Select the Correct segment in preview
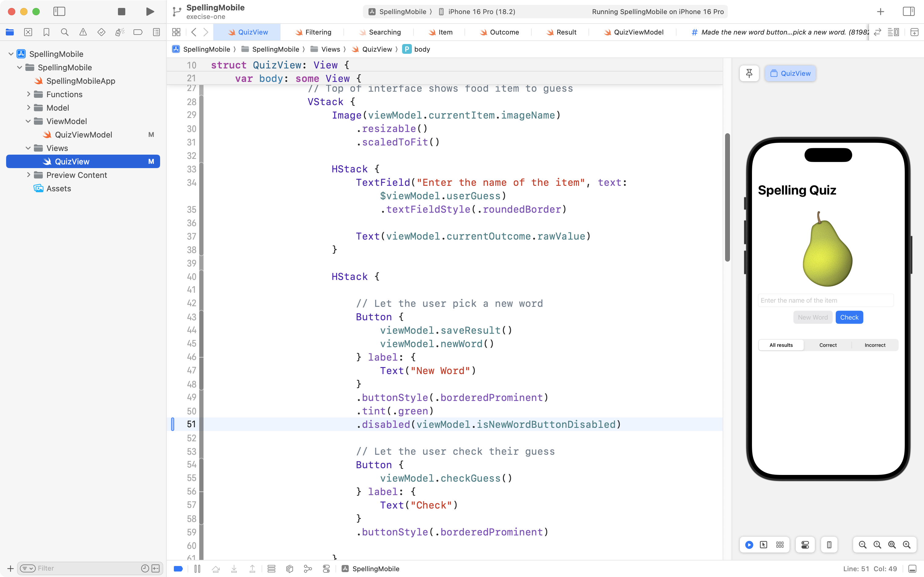This screenshot has height=577, width=924. pos(827,345)
